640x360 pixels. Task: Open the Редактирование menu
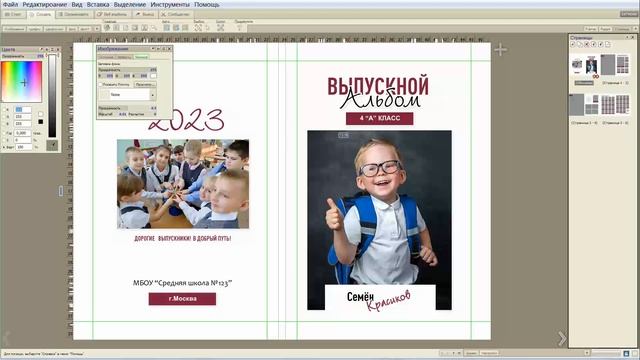pos(44,4)
